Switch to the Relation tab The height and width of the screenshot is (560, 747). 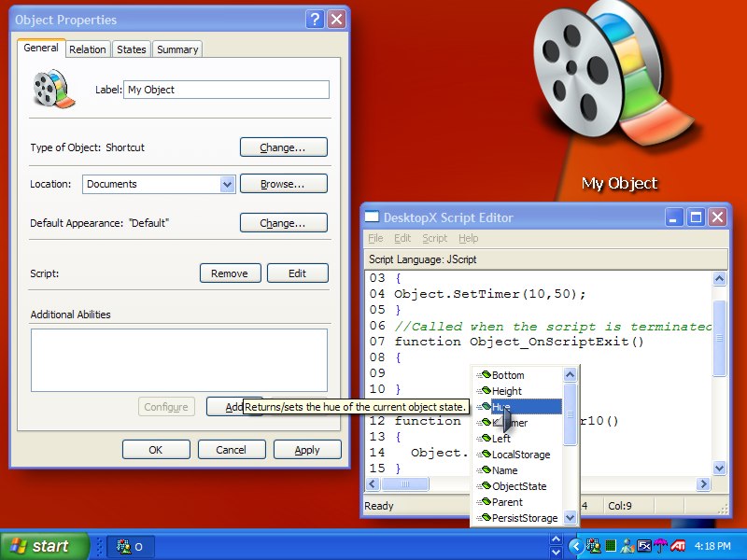pos(88,49)
